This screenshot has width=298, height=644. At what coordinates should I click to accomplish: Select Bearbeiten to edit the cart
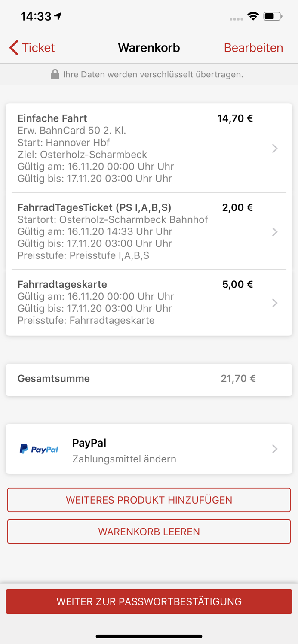(253, 48)
